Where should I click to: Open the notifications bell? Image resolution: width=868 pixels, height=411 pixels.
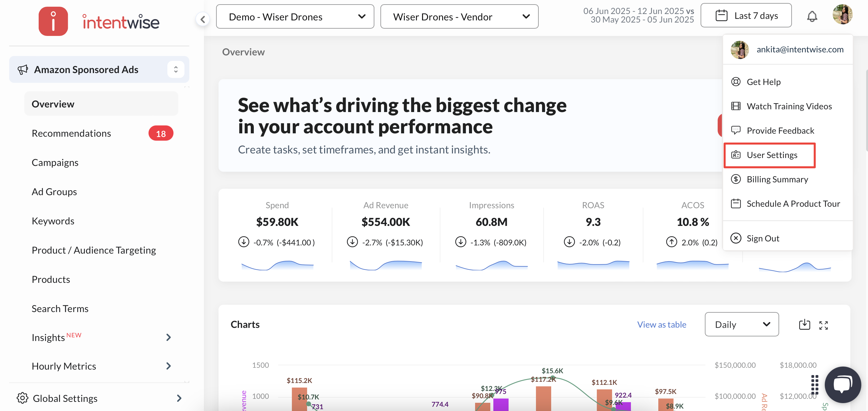click(812, 16)
